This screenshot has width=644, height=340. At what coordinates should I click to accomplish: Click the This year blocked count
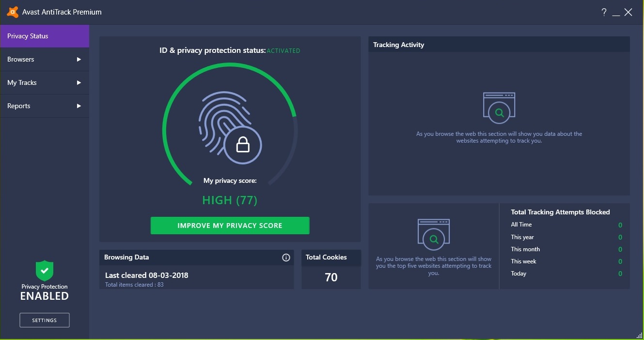tap(620, 237)
